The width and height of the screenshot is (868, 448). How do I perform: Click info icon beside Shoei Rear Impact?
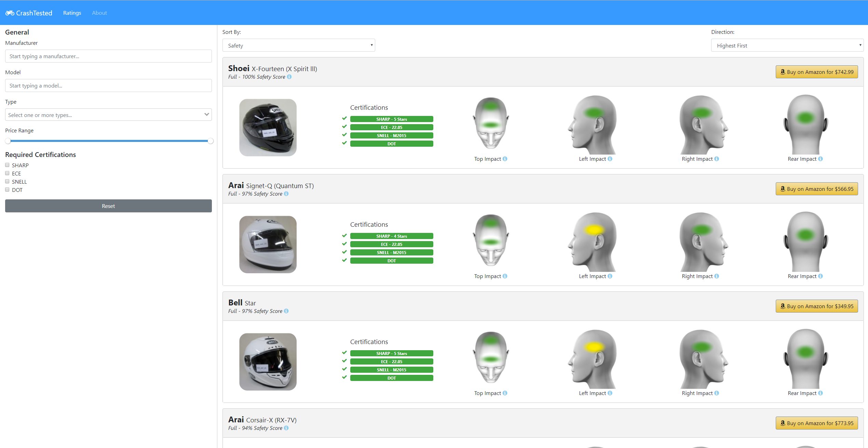820,159
